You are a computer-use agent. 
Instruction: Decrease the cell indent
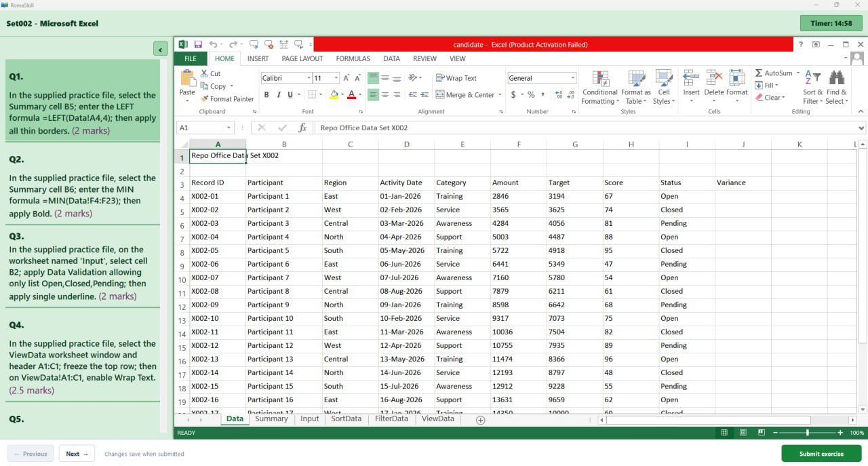point(413,95)
